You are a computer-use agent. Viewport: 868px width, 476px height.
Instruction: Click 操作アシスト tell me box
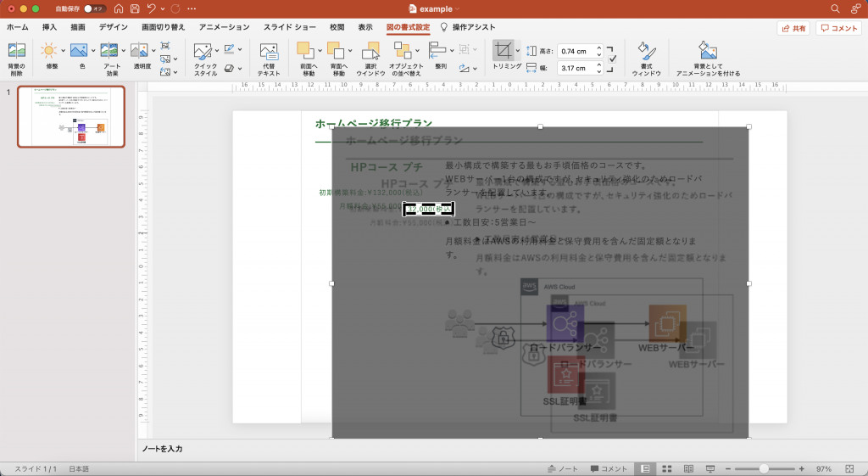468,27
